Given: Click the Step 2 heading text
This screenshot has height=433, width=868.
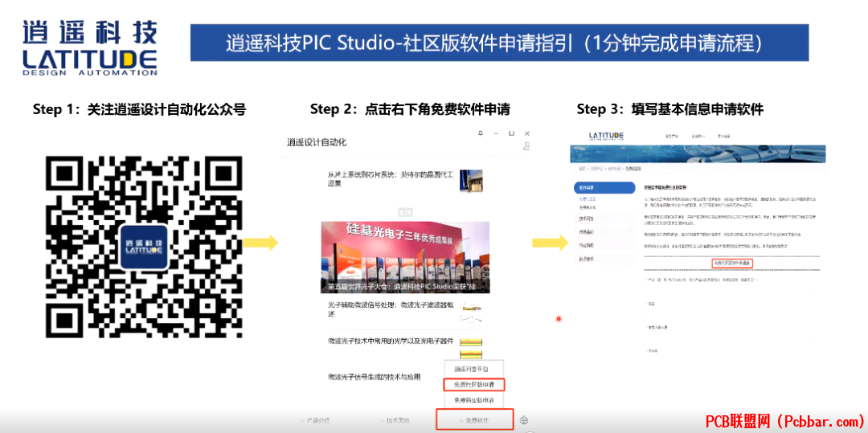Looking at the screenshot, I should click(410, 109).
